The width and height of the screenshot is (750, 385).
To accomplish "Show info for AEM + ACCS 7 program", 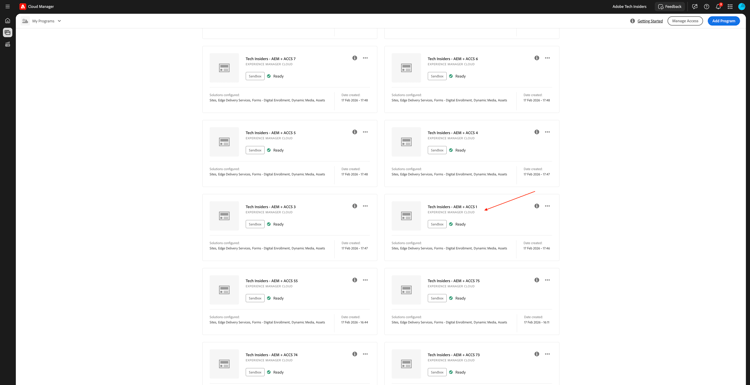I will pos(354,58).
